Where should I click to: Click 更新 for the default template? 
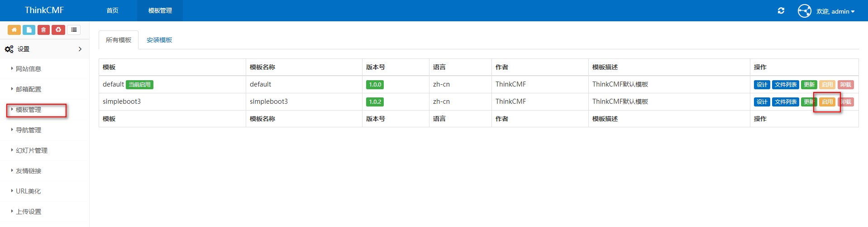(809, 85)
